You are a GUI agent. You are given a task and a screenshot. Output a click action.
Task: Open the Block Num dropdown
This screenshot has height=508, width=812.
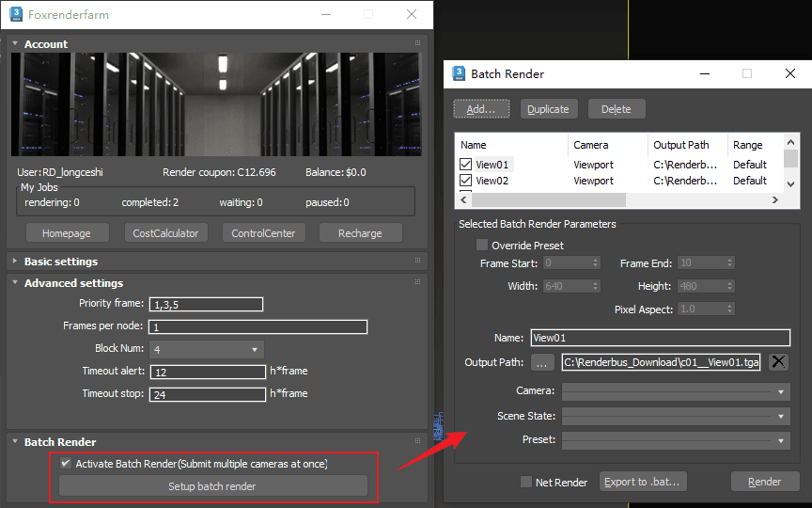(206, 349)
